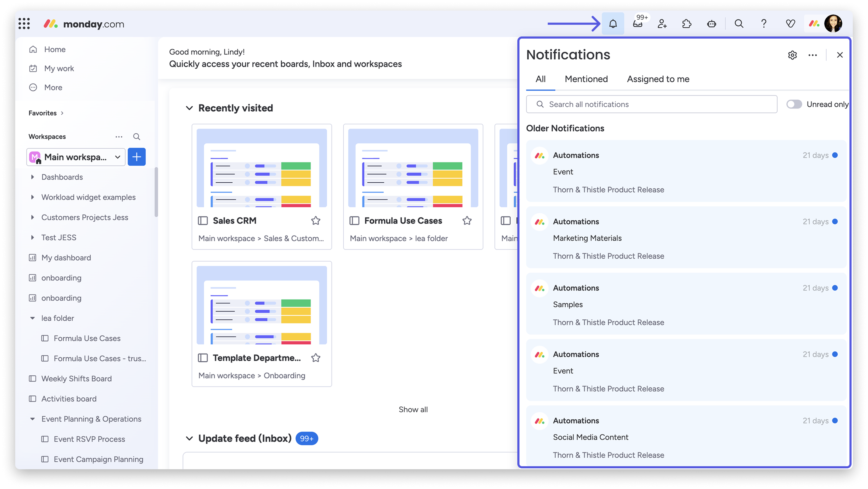Click the search magnifier in top bar
868x489 pixels.
pyautogui.click(x=739, y=24)
